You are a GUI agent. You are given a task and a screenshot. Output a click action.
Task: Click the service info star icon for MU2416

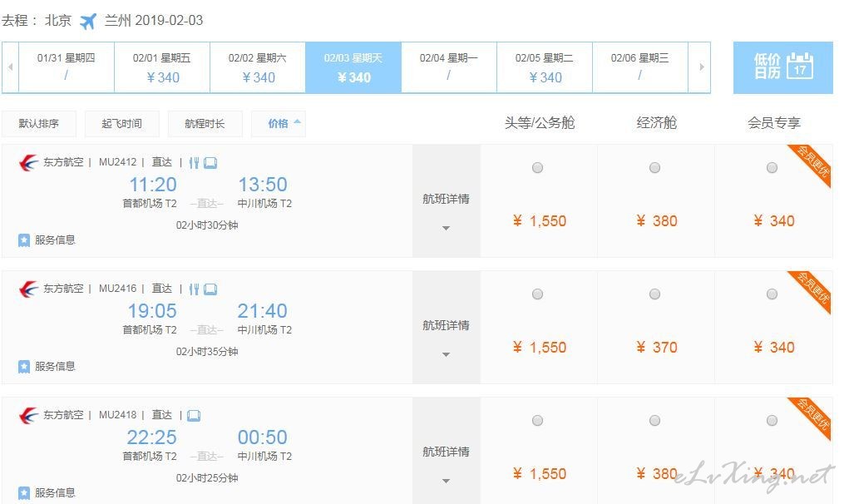pos(23,367)
